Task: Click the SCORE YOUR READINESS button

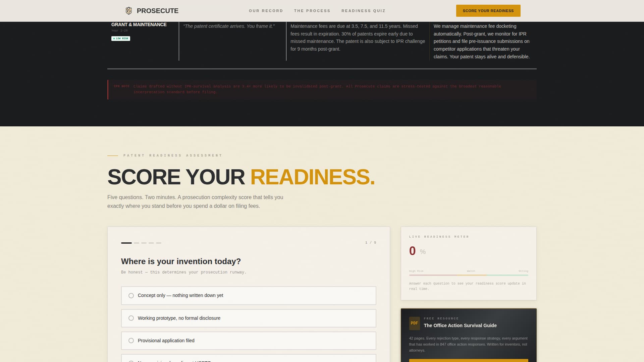Action: click(488, 10)
